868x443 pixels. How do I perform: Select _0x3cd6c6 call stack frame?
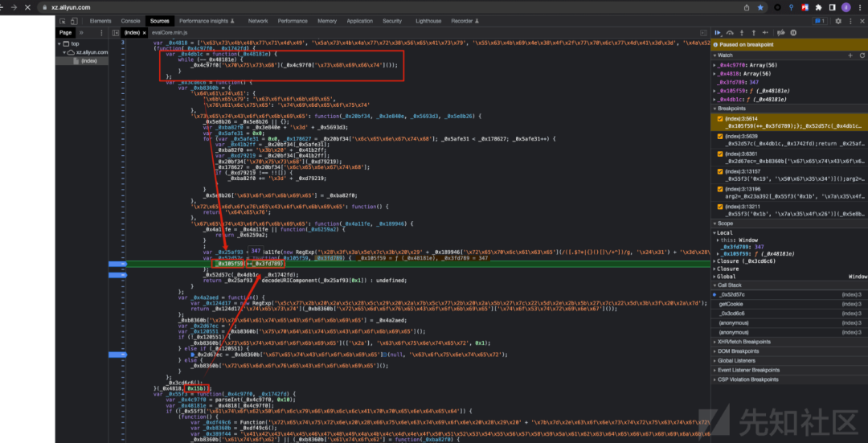[x=789, y=313]
